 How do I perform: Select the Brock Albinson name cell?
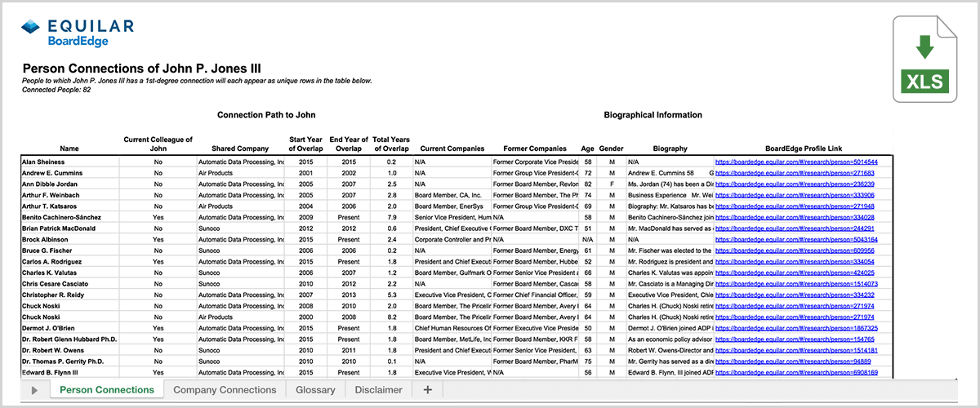coord(69,240)
